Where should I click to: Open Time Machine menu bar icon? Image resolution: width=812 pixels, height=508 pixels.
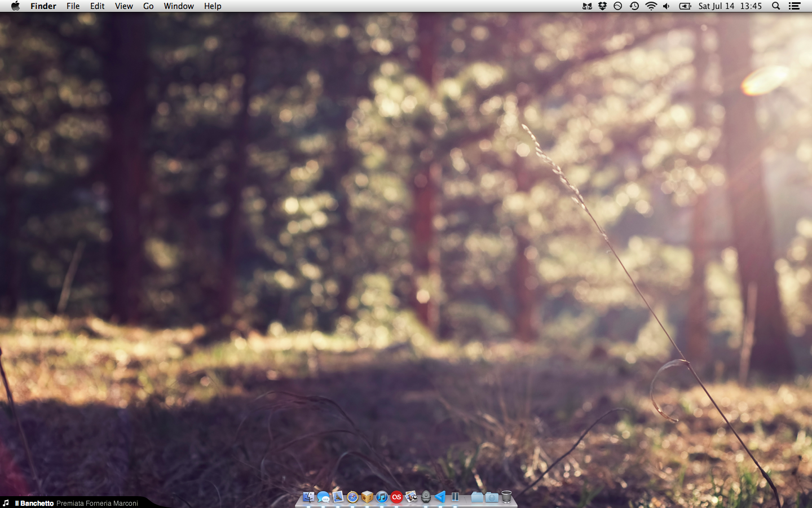(x=634, y=6)
